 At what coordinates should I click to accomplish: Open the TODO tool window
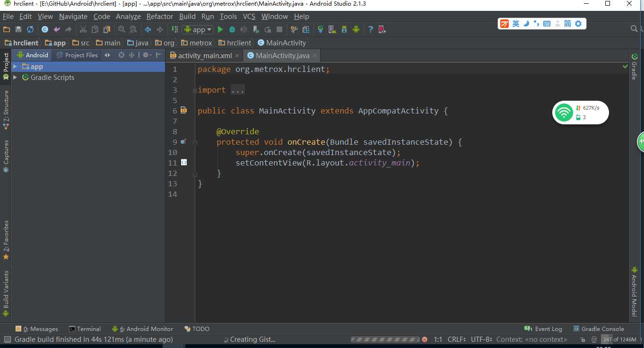coord(197,329)
